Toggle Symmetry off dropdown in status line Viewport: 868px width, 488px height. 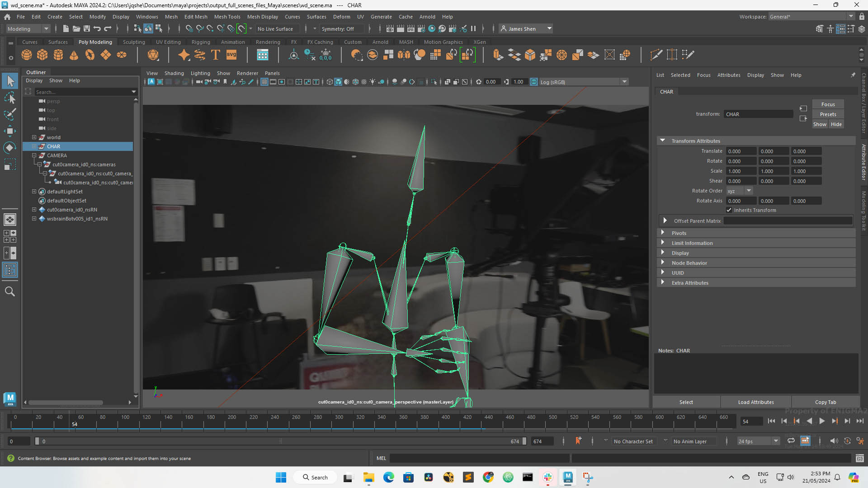pyautogui.click(x=341, y=28)
